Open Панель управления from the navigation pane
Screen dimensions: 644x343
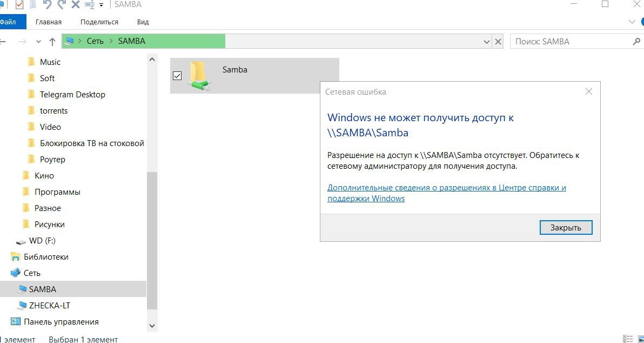[61, 321]
